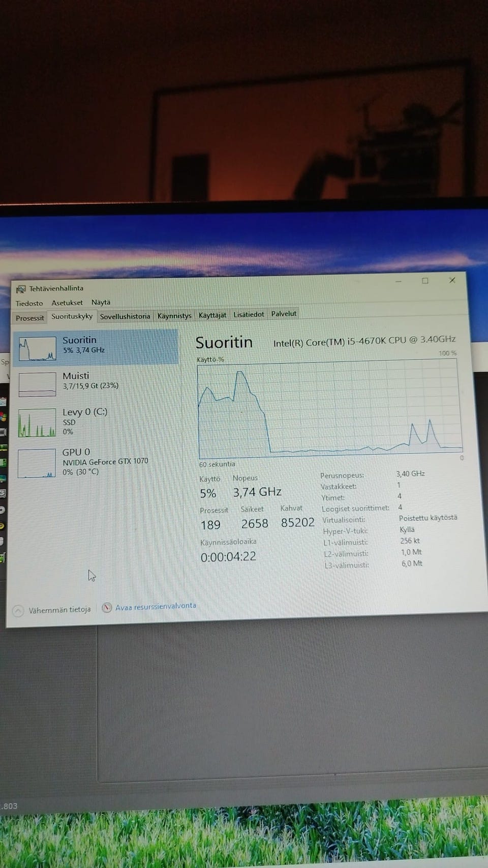Click the 3,40 GHz Perusnopeus value

pos(411,473)
